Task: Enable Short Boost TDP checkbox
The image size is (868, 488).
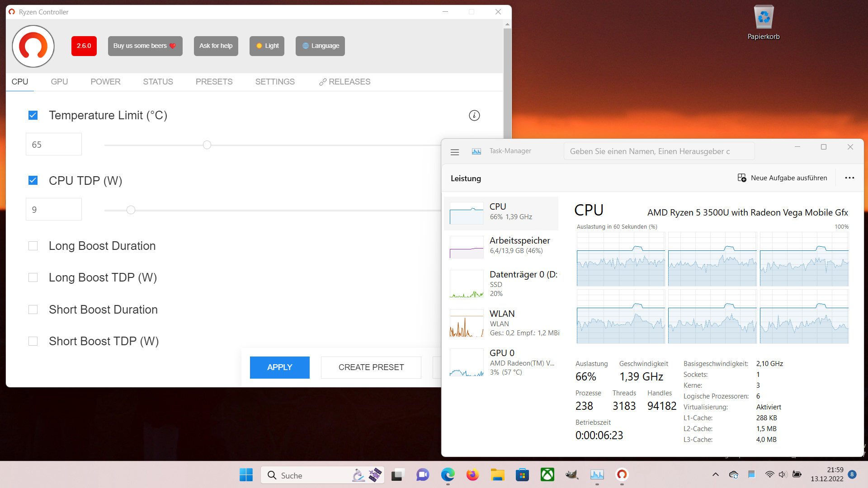Action: coord(33,341)
